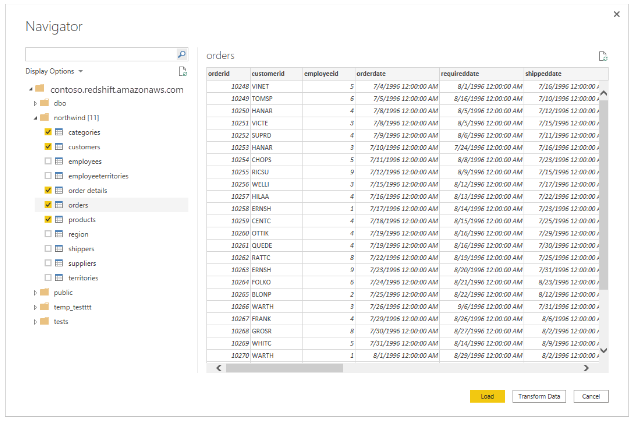
Task: Click the dbo folder icon
Action: [x=44, y=103]
